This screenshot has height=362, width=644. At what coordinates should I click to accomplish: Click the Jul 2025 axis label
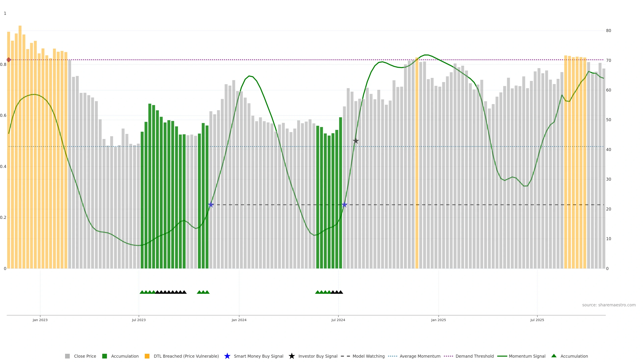537,320
